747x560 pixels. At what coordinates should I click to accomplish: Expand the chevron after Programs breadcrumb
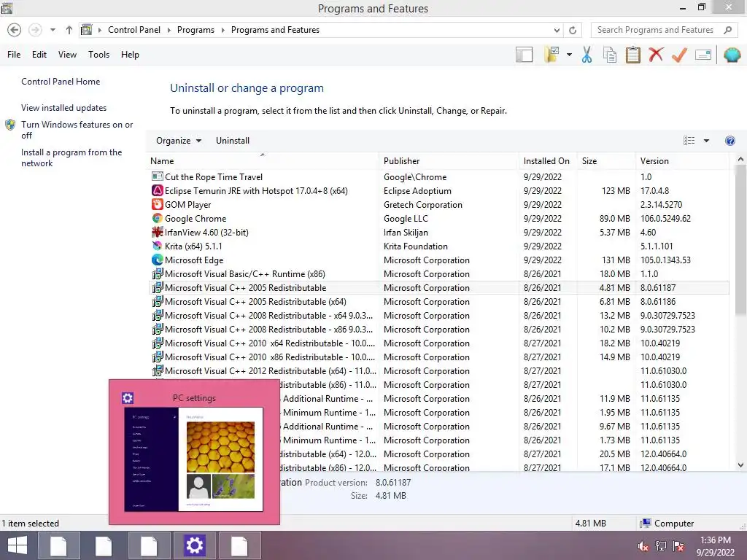point(222,30)
